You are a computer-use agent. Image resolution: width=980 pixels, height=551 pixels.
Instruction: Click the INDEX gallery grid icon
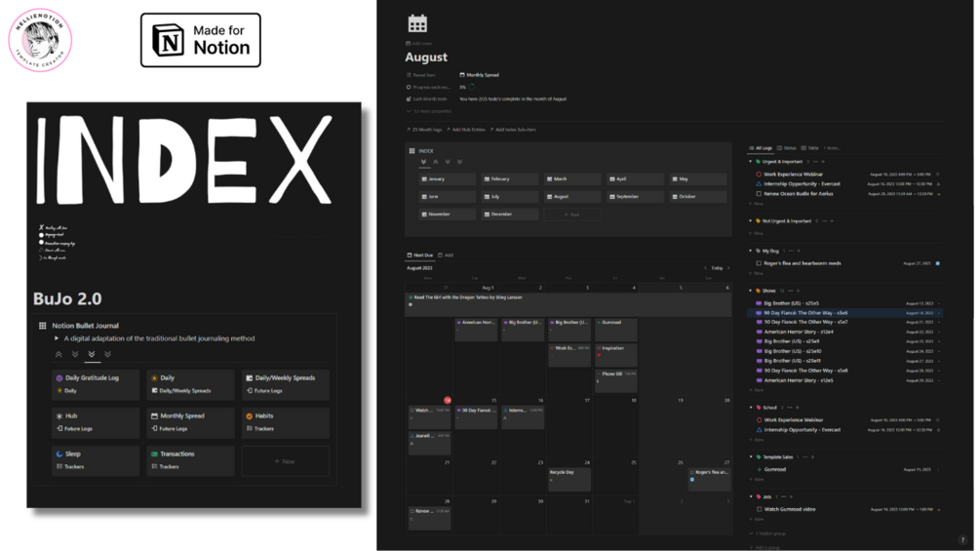coord(412,150)
